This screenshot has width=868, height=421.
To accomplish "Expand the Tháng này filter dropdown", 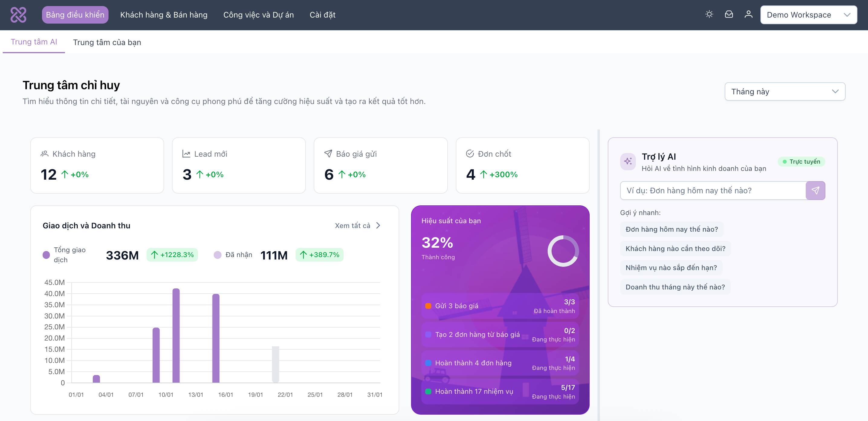I will (x=785, y=91).
